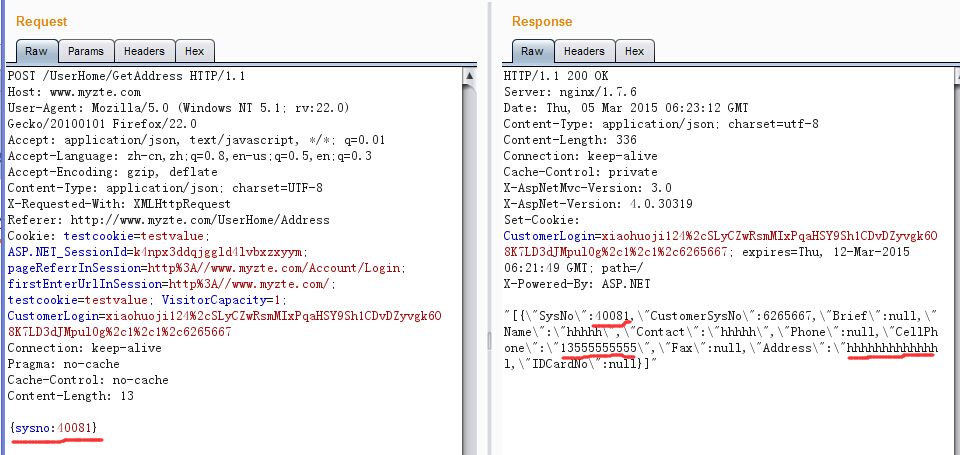Image resolution: width=960 pixels, height=455 pixels.
Task: Open the Response Hex tab
Action: pos(634,51)
